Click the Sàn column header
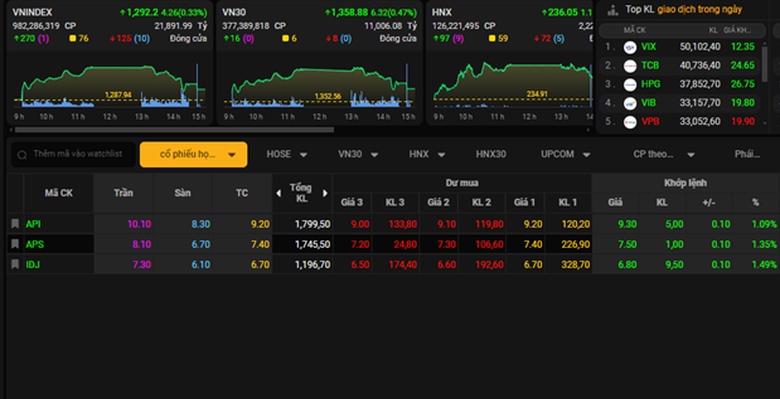 point(183,193)
